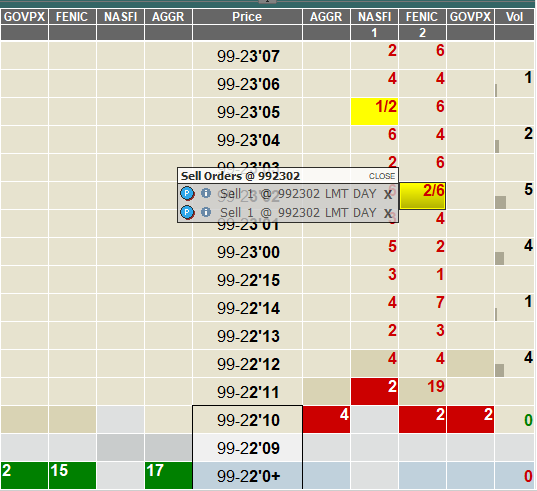Screen dimensions: 537x491
Task: Click the yellow 2/6 FENIC cell
Action: (422, 196)
